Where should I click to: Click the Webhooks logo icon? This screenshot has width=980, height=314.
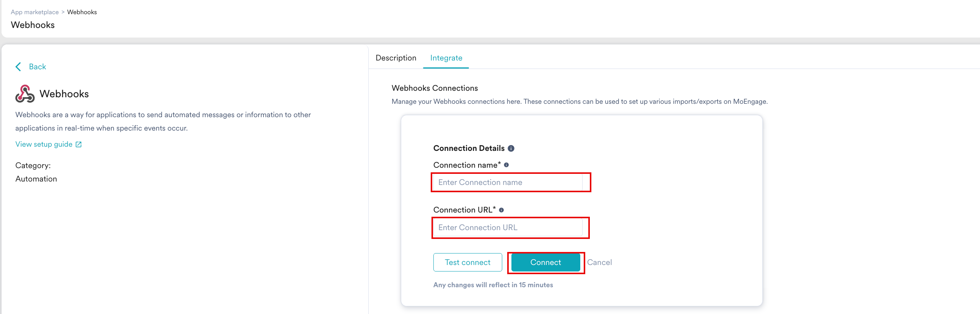(x=25, y=94)
